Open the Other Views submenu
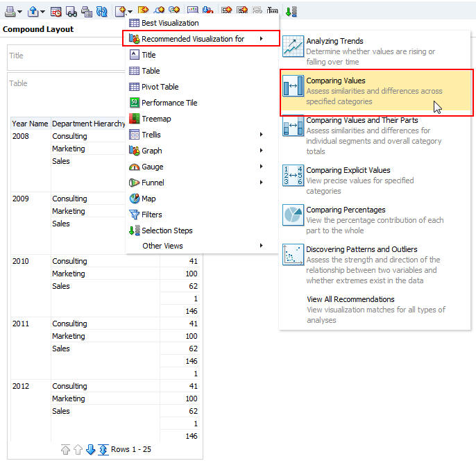The height and width of the screenshot is (461, 476). [x=201, y=246]
